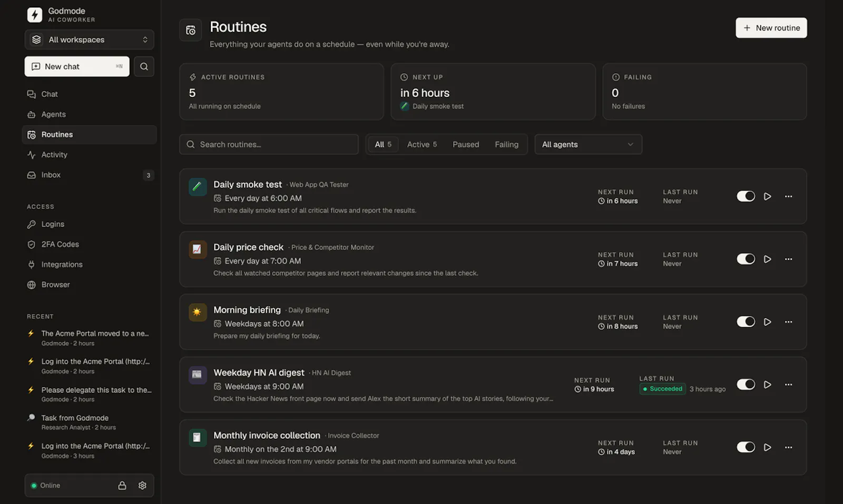The image size is (843, 504).
Task: Focus the Search routines field
Action: click(269, 144)
